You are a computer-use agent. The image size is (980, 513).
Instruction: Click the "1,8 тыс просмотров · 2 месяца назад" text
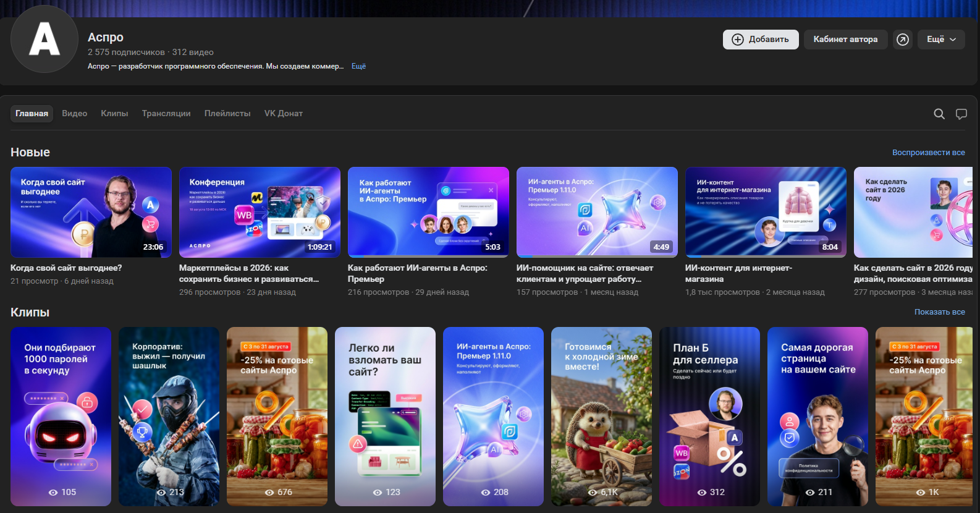(754, 292)
